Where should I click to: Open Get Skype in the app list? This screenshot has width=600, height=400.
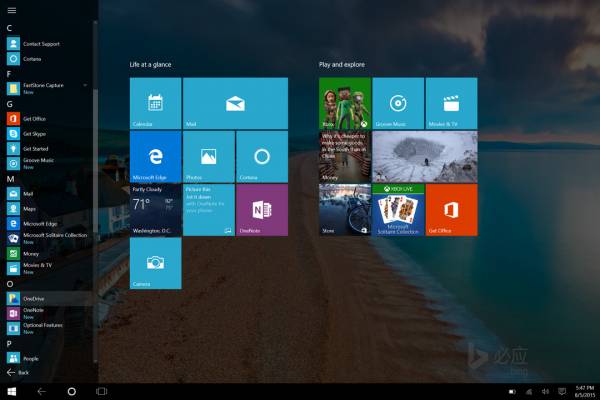pyautogui.click(x=48, y=134)
